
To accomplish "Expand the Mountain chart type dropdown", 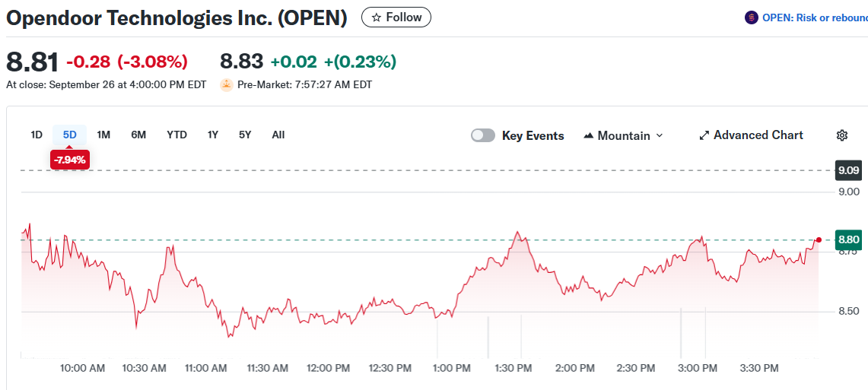I will (623, 135).
